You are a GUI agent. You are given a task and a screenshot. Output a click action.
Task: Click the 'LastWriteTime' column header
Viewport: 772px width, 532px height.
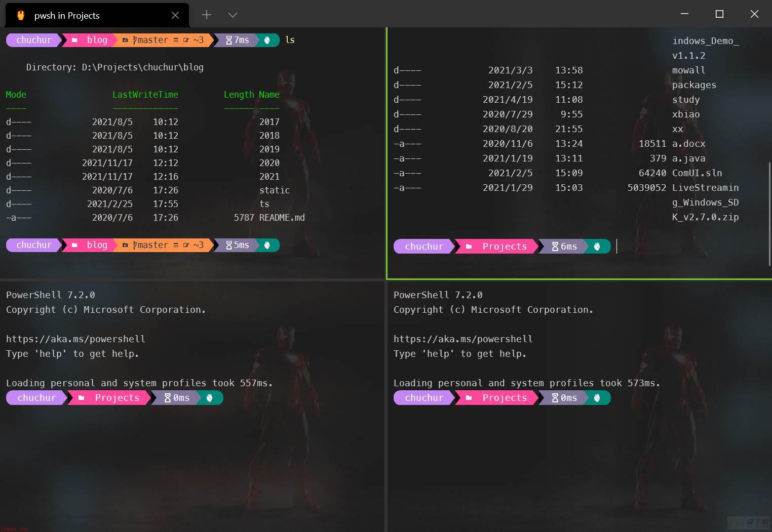coord(145,95)
